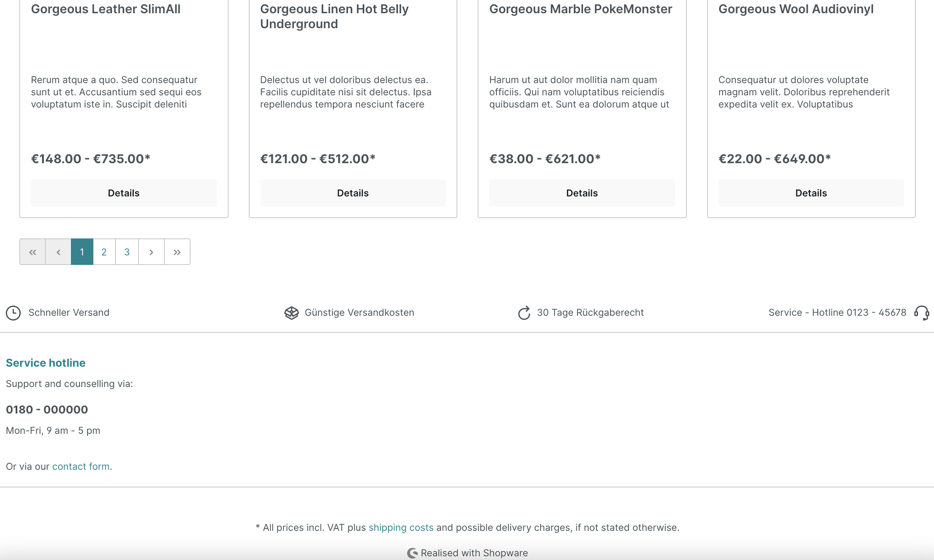Open Details for Gorgeous Linen Hot Belly
This screenshot has width=934, height=560.
pyautogui.click(x=353, y=193)
